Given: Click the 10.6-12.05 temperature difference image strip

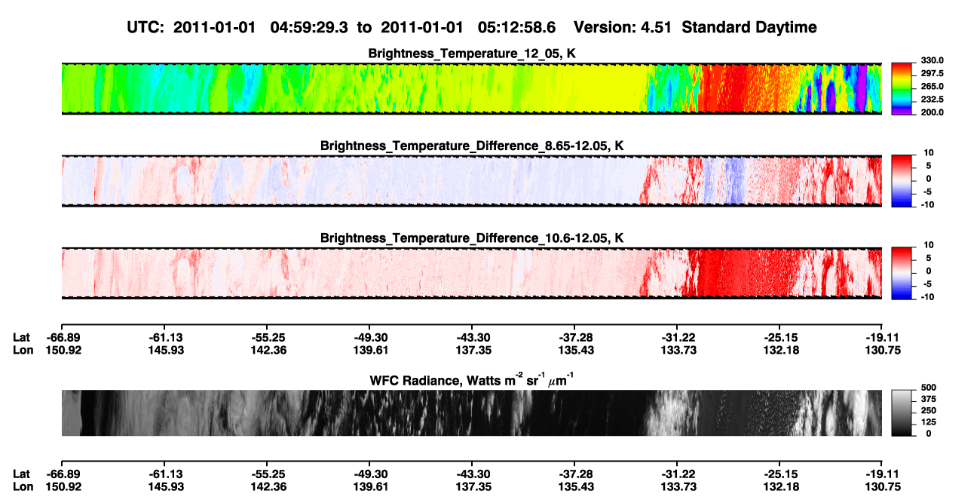Looking at the screenshot, I should pos(471,273).
